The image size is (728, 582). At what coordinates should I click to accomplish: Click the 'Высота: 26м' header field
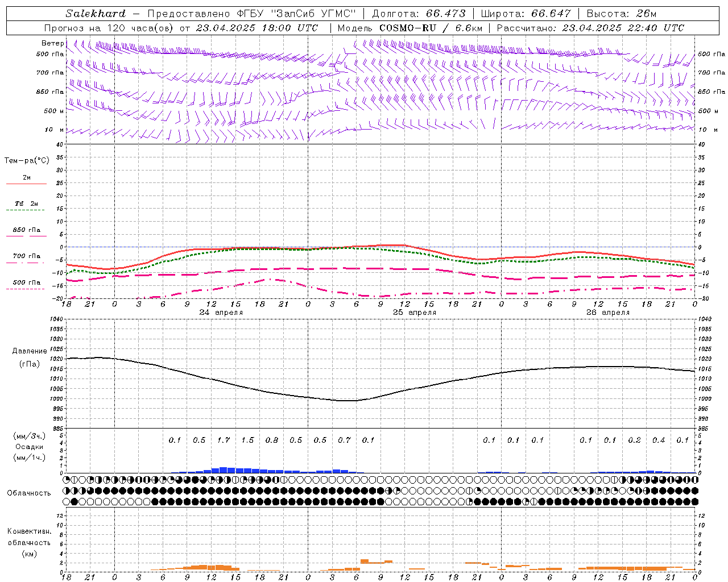click(x=622, y=14)
